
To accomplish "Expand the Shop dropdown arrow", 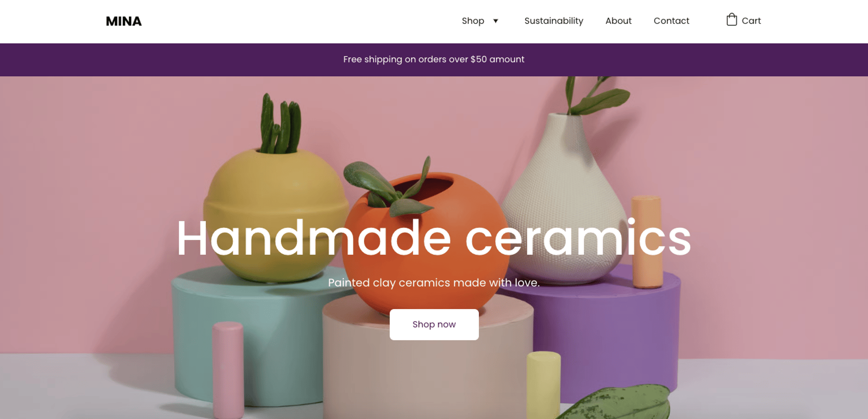I will pos(495,21).
